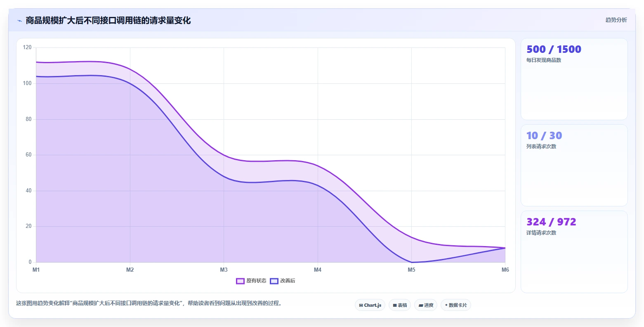Click the 改善后 line point at M5
The height and width of the screenshot is (327, 644).
411,262
